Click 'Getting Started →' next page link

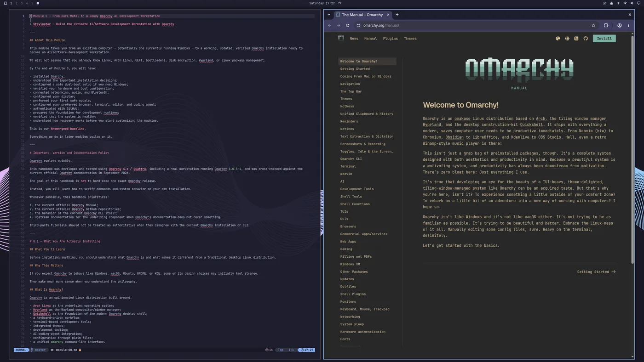(x=596, y=272)
